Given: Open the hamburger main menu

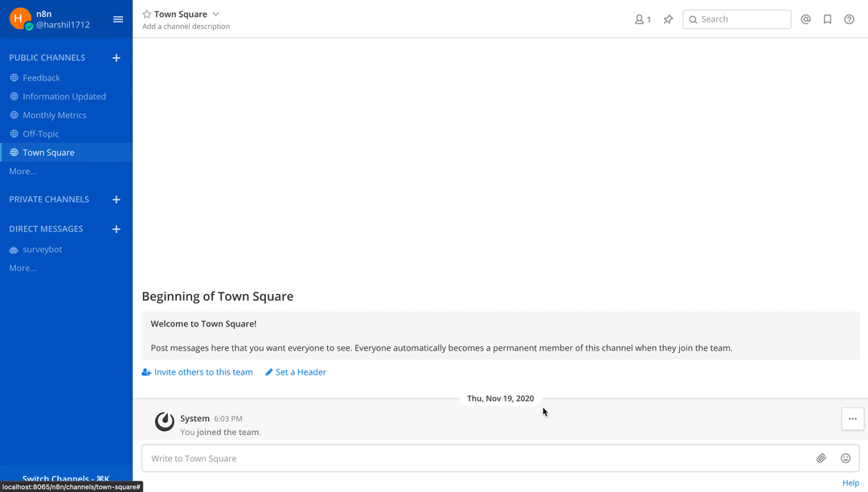Looking at the screenshot, I should point(118,19).
